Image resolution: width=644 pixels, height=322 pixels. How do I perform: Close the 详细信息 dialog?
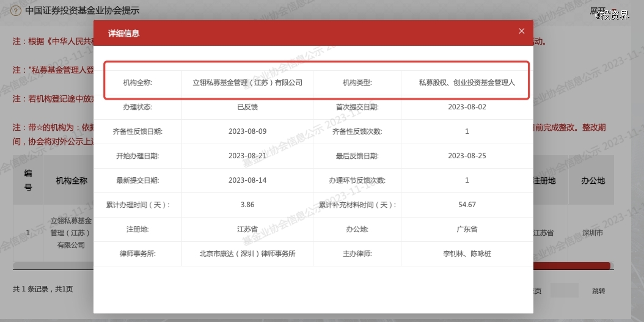pos(522,31)
